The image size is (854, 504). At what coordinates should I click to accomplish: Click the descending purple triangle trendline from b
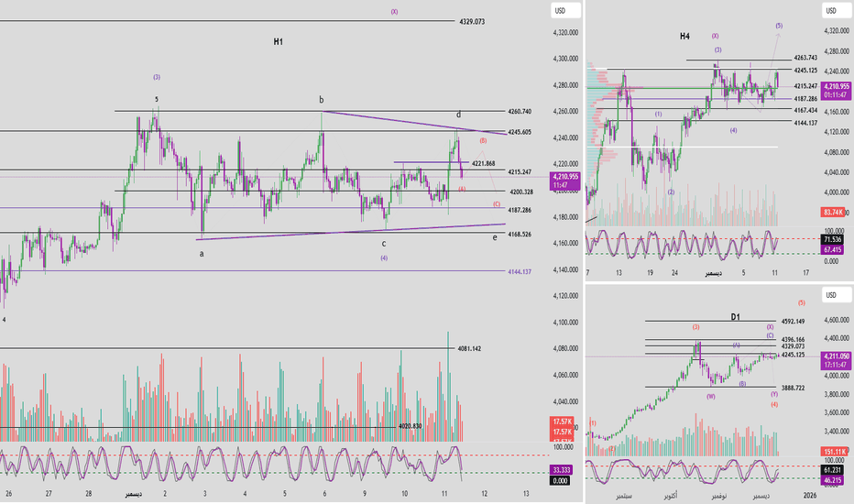414,123
